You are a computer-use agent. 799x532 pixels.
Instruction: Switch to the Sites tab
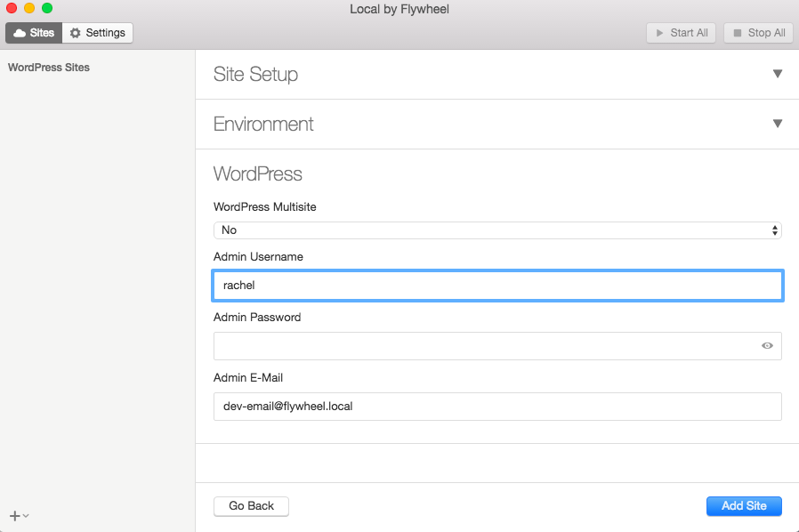point(34,33)
